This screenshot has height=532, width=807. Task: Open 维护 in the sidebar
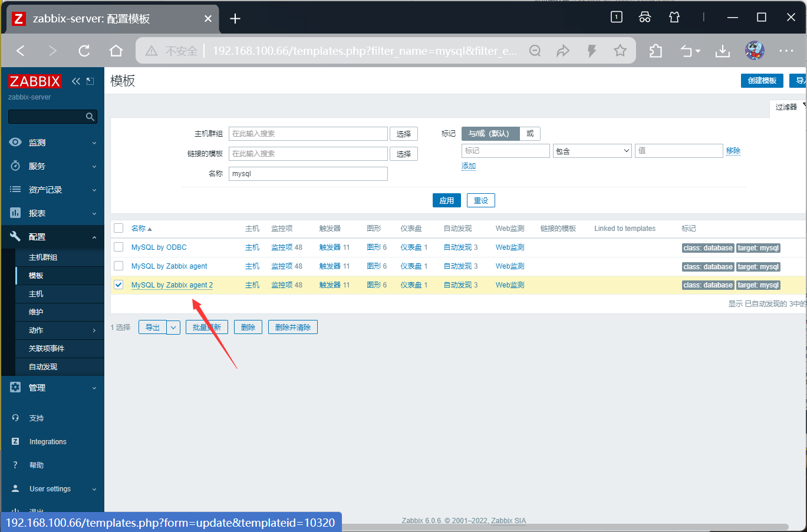[x=60, y=312]
